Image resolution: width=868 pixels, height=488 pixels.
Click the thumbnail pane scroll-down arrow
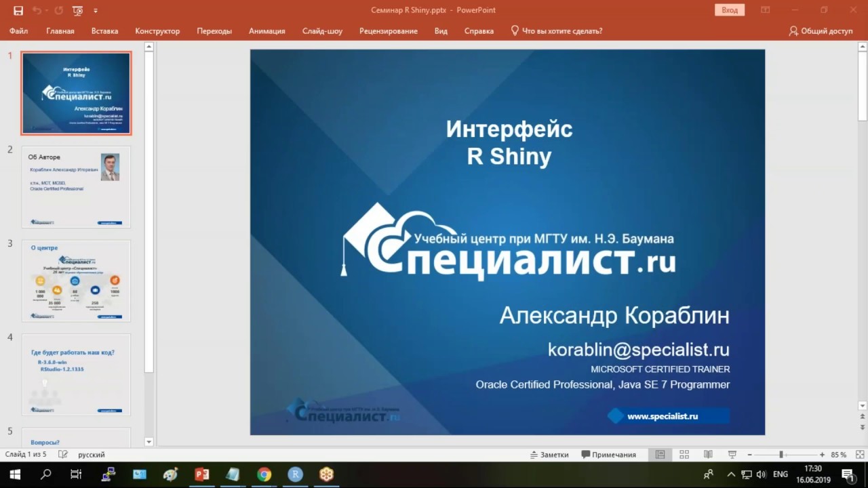coord(149,442)
